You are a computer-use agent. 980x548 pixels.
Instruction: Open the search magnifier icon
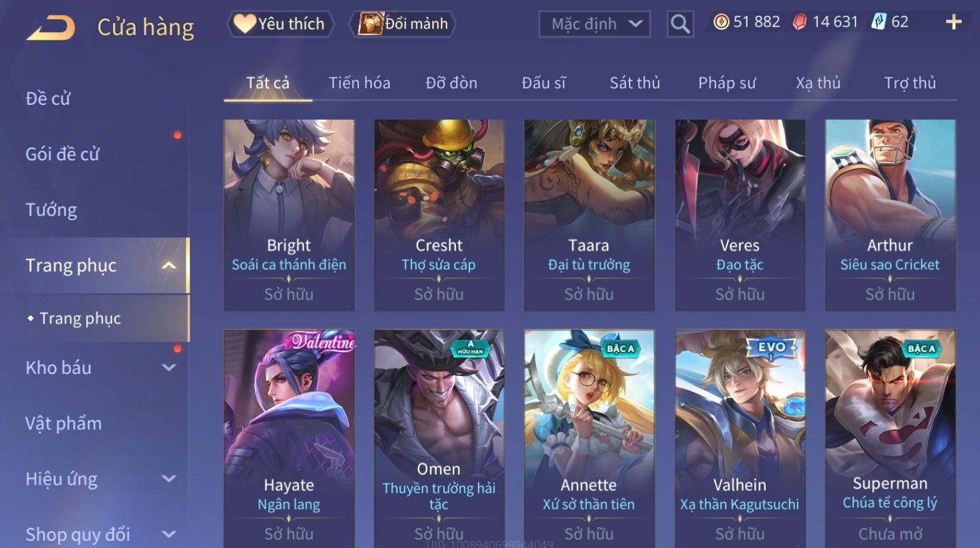680,24
